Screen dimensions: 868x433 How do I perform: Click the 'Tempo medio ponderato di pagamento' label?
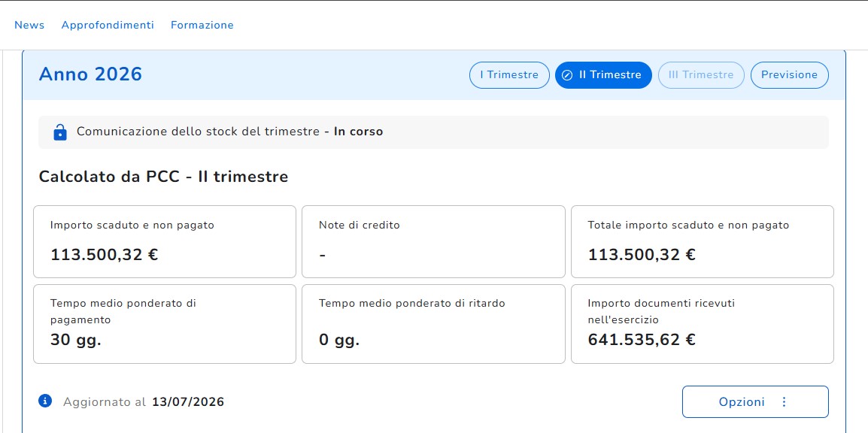click(x=123, y=311)
